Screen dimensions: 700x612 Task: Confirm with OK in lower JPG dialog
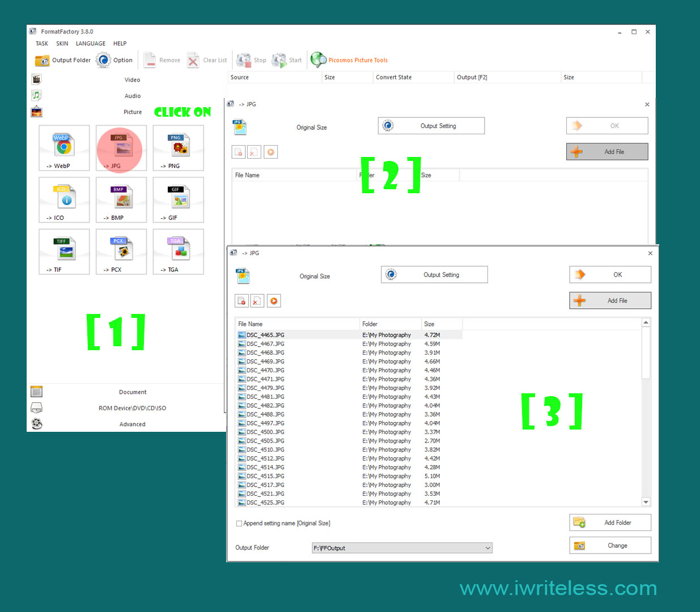(610, 275)
